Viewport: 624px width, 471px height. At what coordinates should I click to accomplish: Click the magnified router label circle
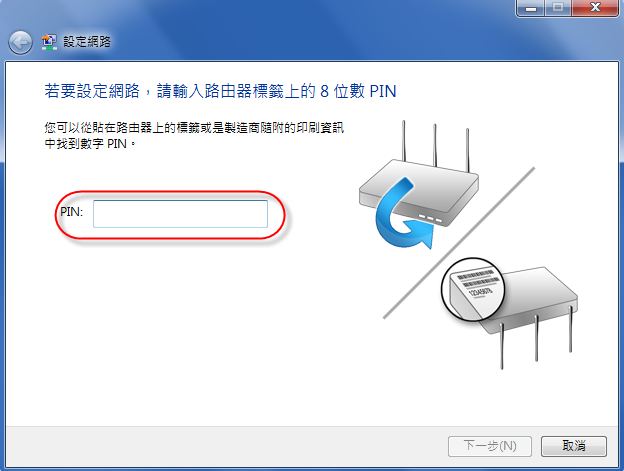473,290
